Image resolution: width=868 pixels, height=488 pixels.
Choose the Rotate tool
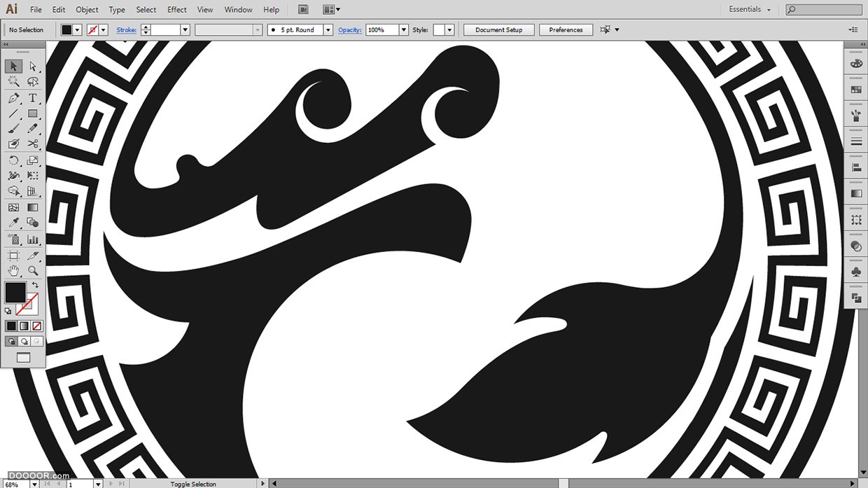pyautogui.click(x=13, y=160)
